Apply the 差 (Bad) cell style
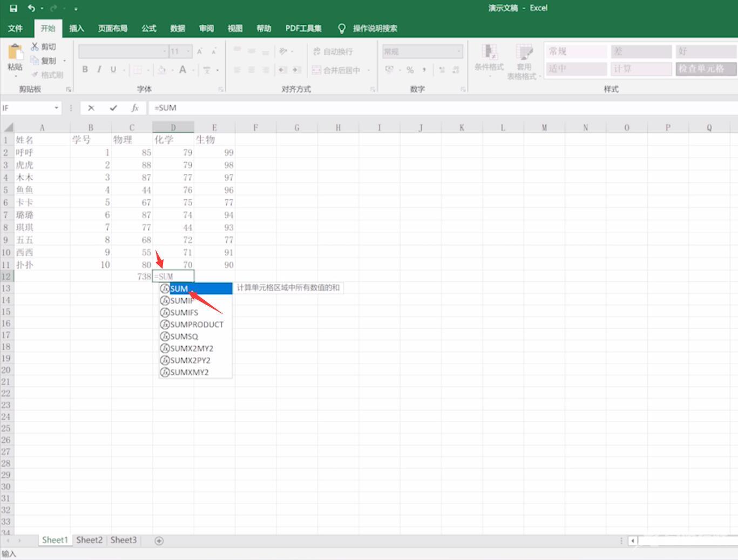738x560 pixels. tap(641, 51)
